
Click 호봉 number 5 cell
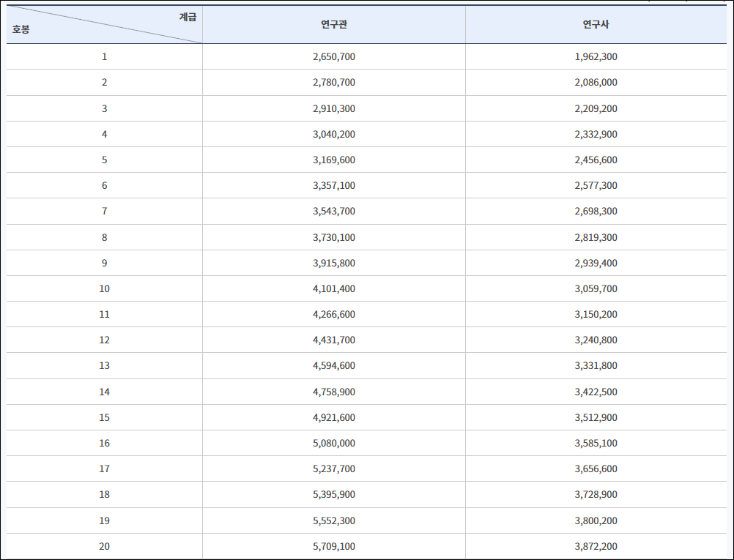click(105, 160)
